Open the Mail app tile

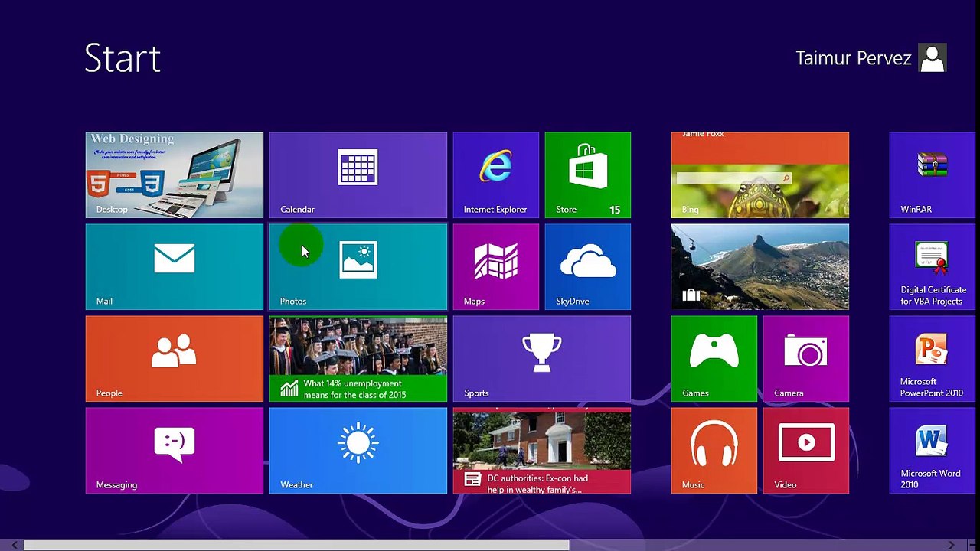coord(175,267)
